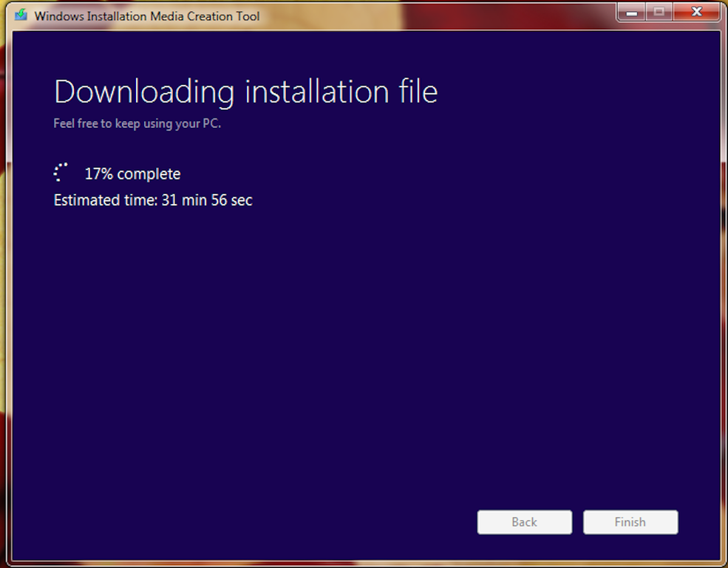Click 'Estimated time: 31 min 56 sec' text

153,200
